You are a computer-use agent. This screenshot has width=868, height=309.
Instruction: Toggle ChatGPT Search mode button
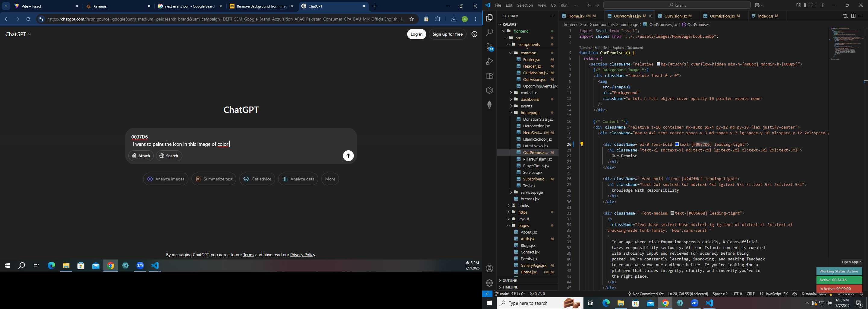tap(169, 156)
